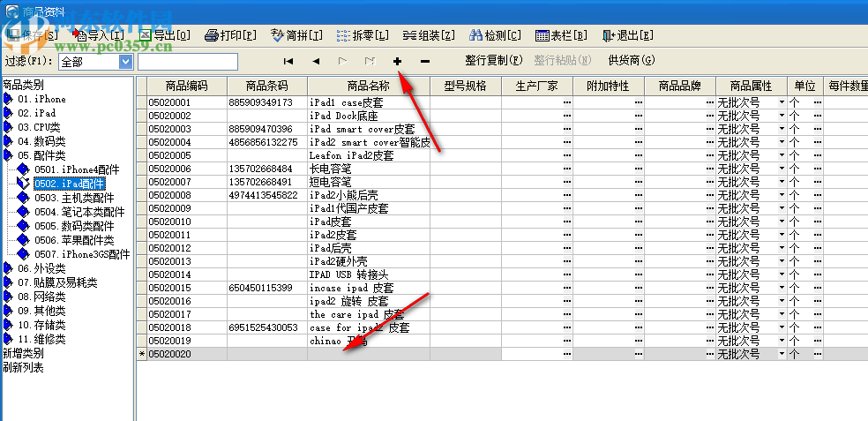Image resolution: width=868 pixels, height=421 pixels.
Task: Go to the last record navigation icon
Action: (x=370, y=62)
